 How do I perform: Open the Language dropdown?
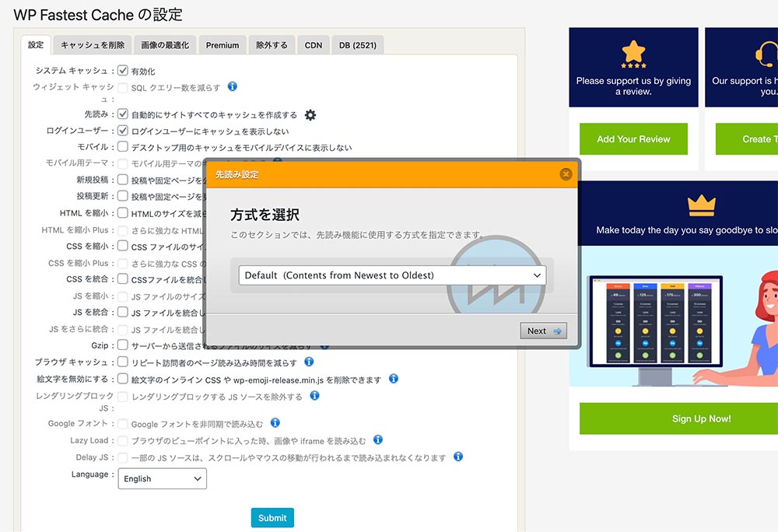click(x=162, y=478)
